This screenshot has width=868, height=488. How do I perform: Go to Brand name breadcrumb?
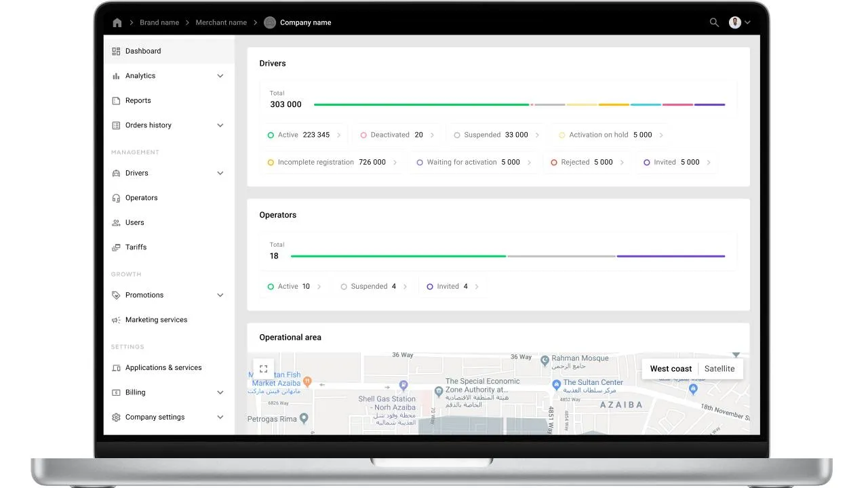click(x=159, y=22)
